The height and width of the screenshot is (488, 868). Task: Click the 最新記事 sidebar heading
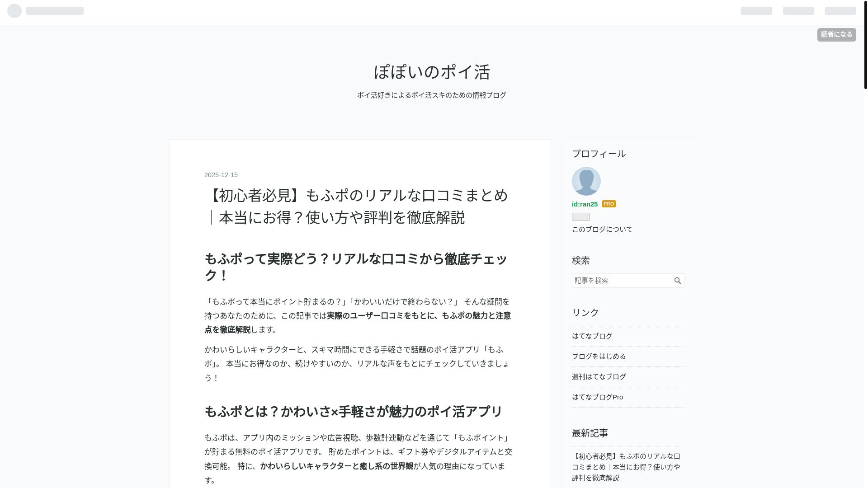point(590,433)
